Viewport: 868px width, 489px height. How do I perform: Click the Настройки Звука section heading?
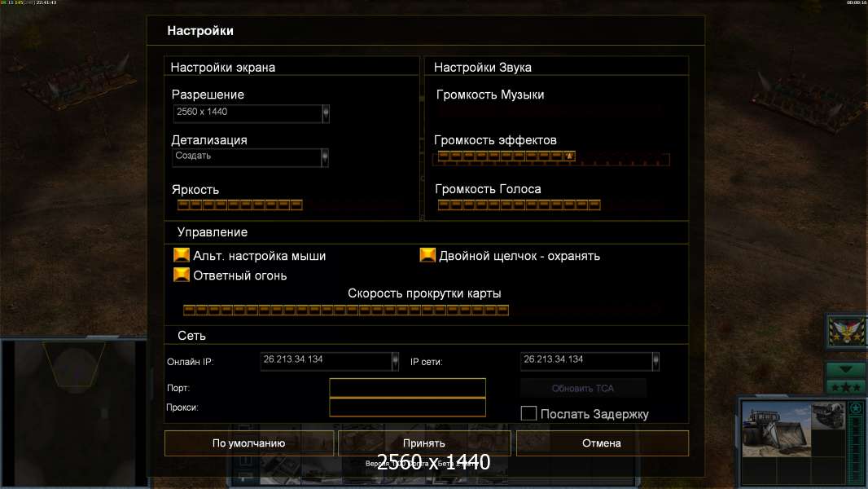[483, 67]
